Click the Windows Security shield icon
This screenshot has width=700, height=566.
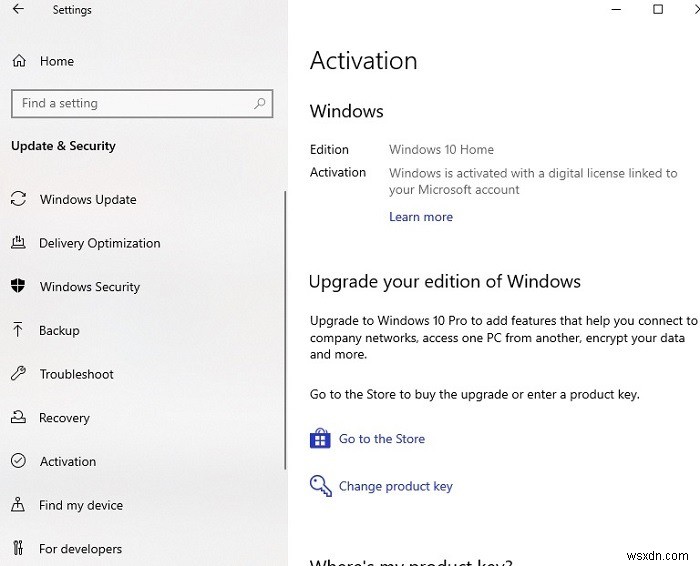pos(18,286)
